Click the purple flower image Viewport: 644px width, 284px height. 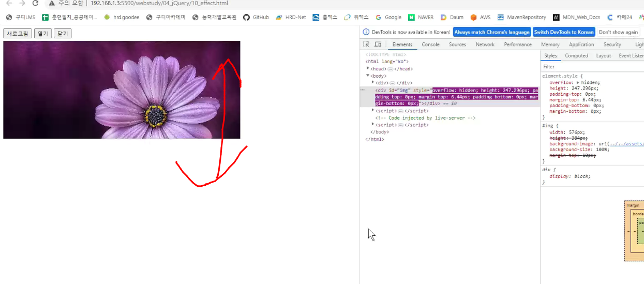122,89
